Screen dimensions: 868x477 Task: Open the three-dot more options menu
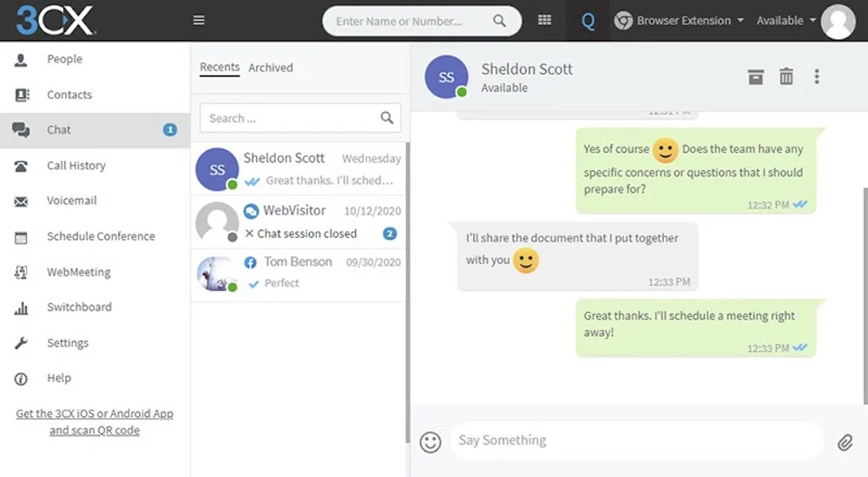[x=817, y=76]
